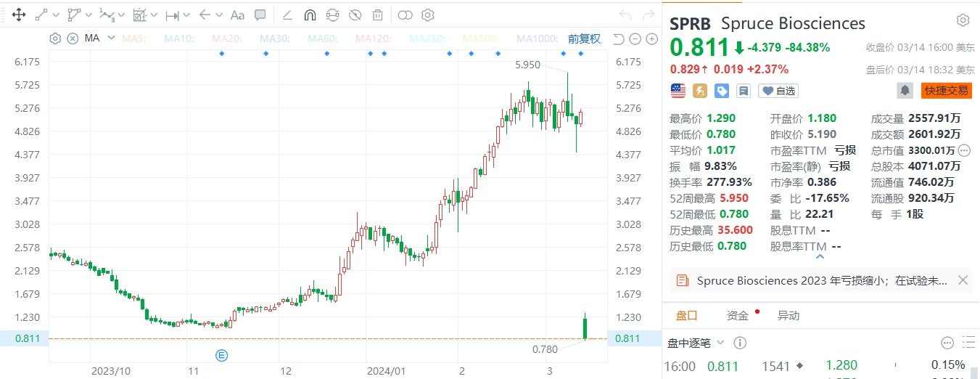Open more options next to 总市值
The height and width of the screenshot is (379, 980).
point(964,150)
